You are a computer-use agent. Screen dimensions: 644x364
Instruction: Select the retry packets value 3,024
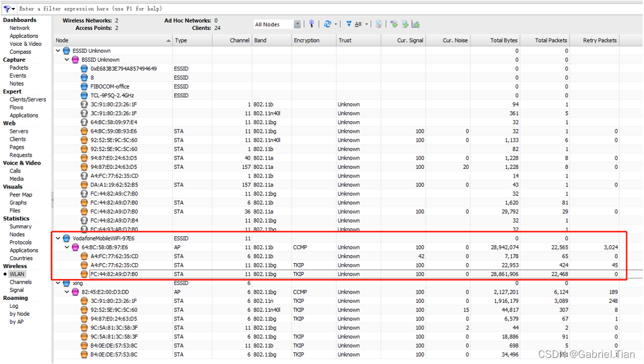pos(611,247)
